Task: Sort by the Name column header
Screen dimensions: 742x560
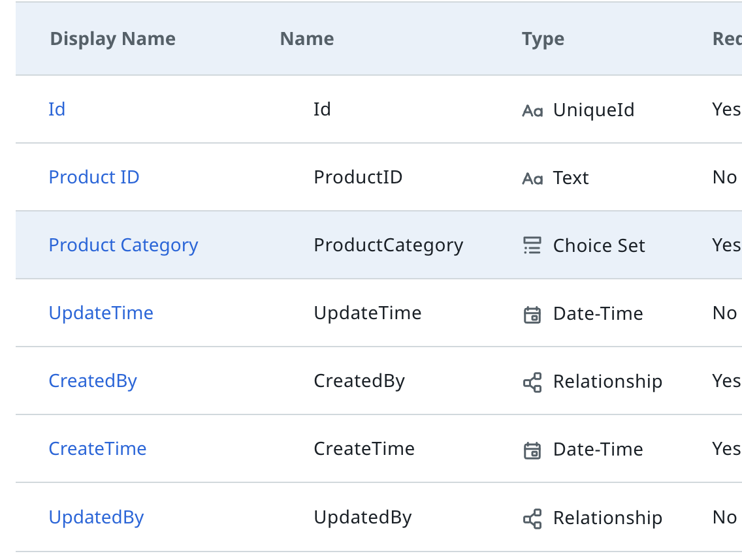Action: 306,39
